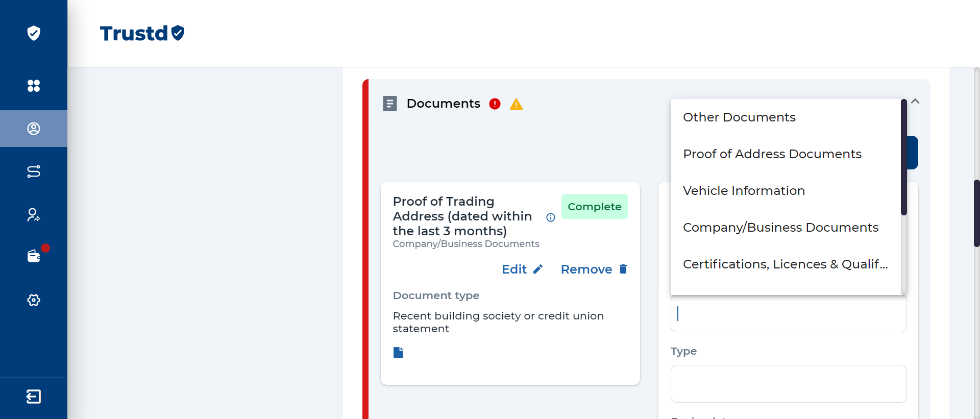Click the user referral sidebar icon
The width and height of the screenshot is (980, 419).
tap(34, 215)
